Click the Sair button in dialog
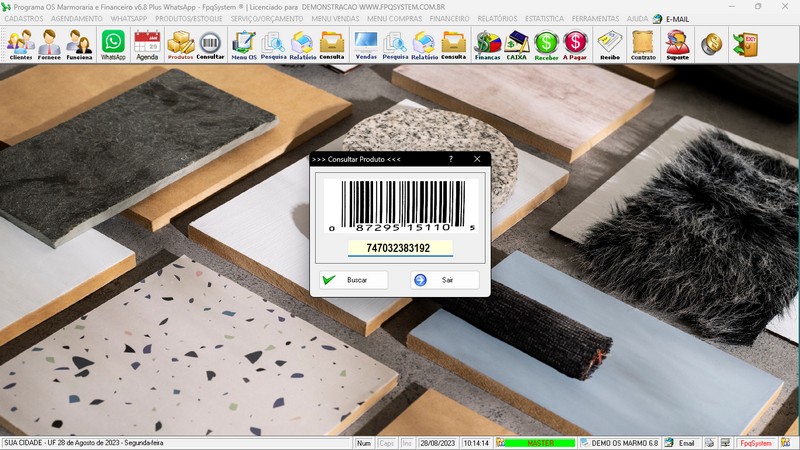Image resolution: width=800 pixels, height=450 pixels. point(445,280)
